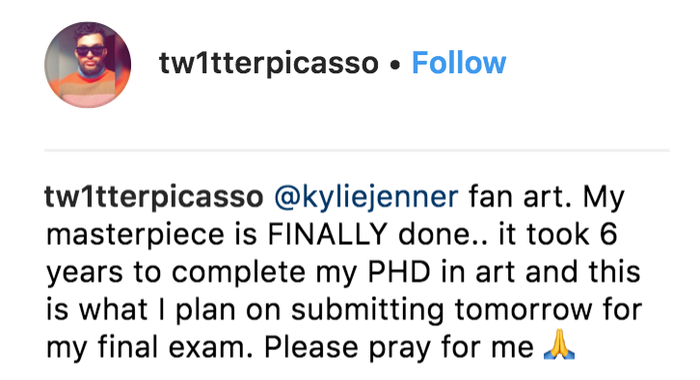Screen dimensions: 700x380
Task: Click the bold tw1tterpicasso name in caption
Action: 154,197
